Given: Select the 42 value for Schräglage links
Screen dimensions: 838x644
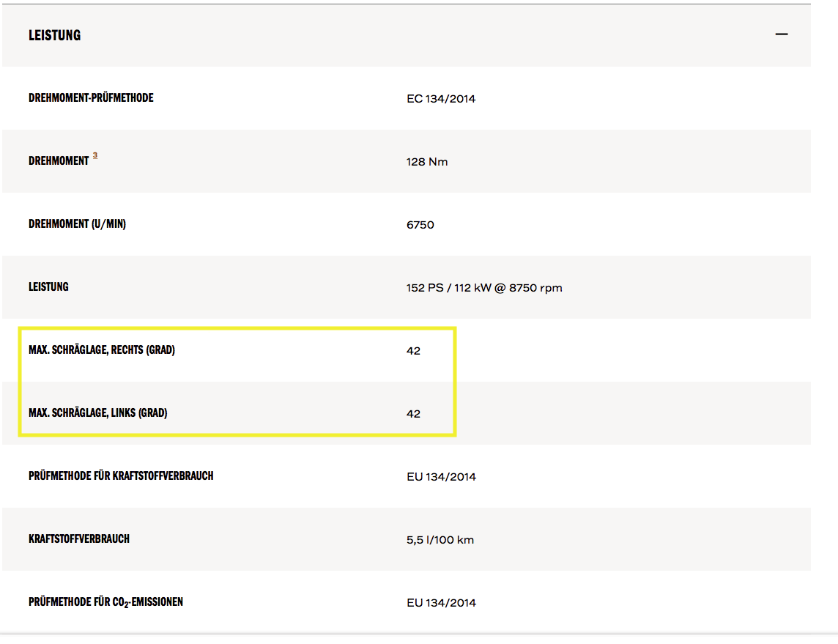Looking at the screenshot, I should (x=414, y=414).
